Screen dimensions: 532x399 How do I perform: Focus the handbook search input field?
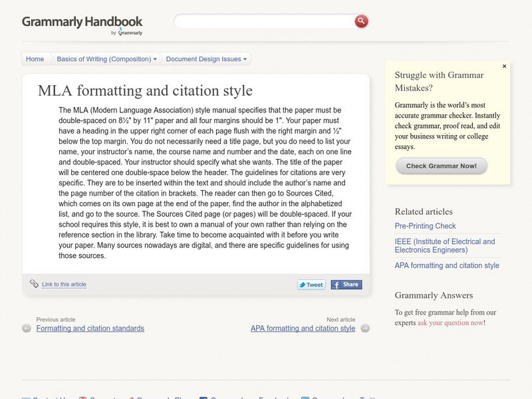click(263, 21)
